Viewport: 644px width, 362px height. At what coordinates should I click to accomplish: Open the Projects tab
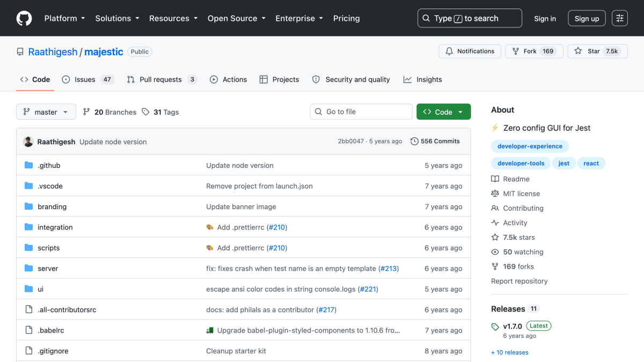click(279, 79)
